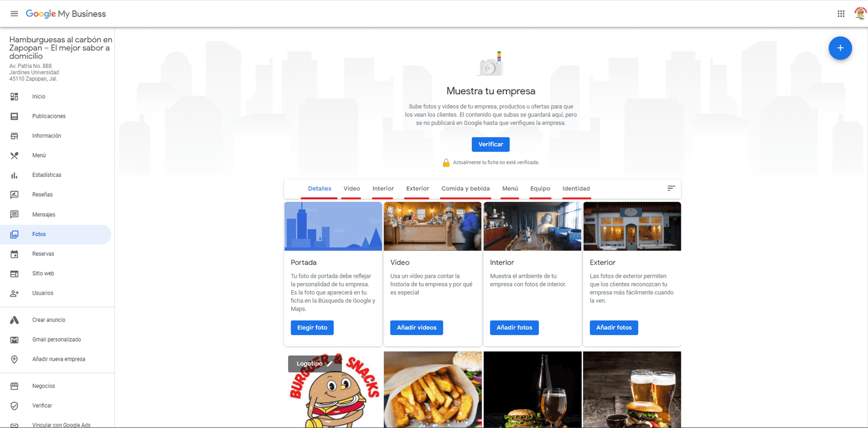This screenshot has width=868, height=428.
Task: Click the Usuarios add person icon
Action: (14, 293)
